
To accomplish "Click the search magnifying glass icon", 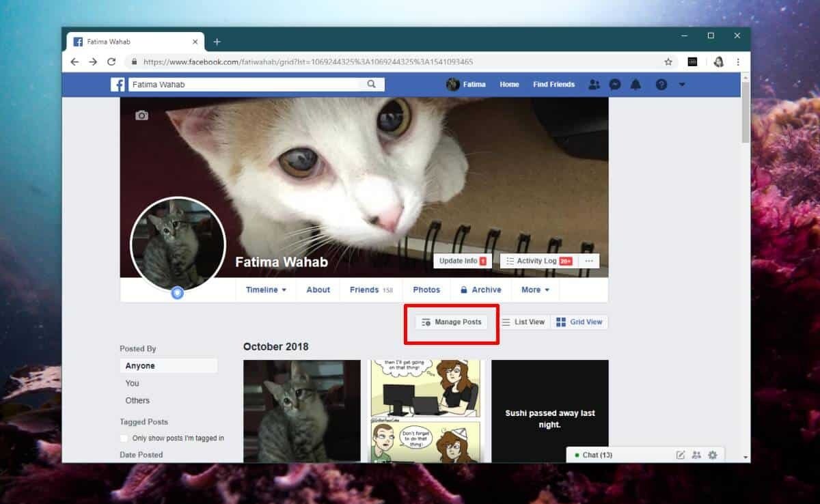I will [370, 84].
